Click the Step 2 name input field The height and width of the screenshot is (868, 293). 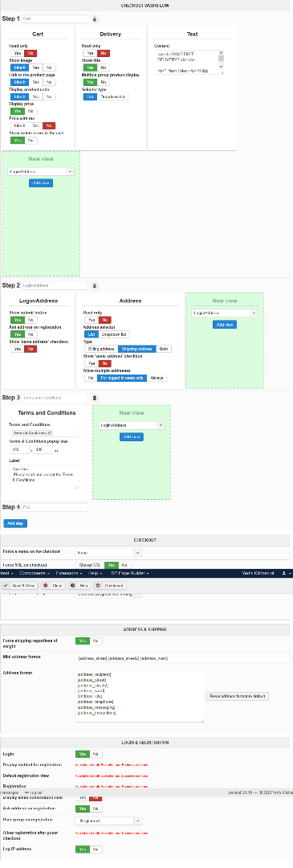coord(55,285)
